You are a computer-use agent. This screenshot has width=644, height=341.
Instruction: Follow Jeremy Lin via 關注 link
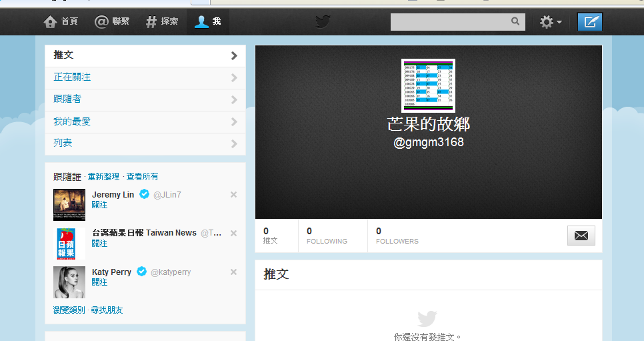pyautogui.click(x=99, y=205)
